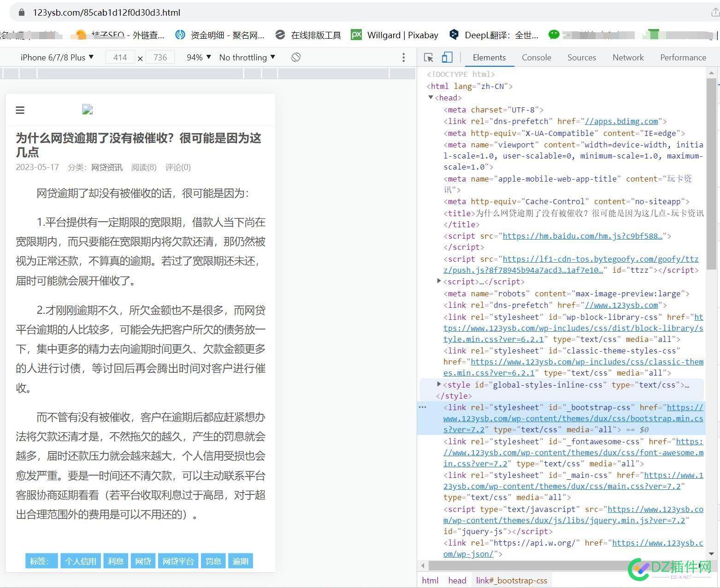The height and width of the screenshot is (588, 720).
Task: Click the site lock icon in address bar
Action: 21,12
